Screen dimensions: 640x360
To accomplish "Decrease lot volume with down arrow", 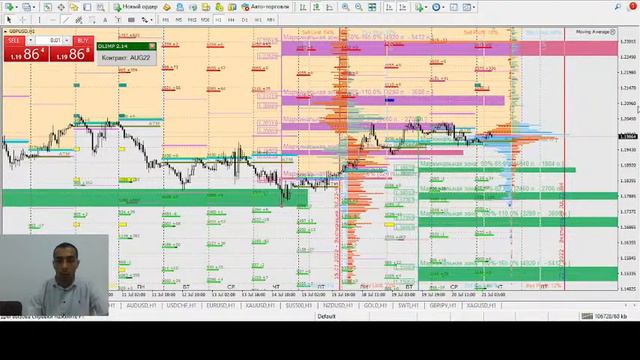I will coord(30,40).
